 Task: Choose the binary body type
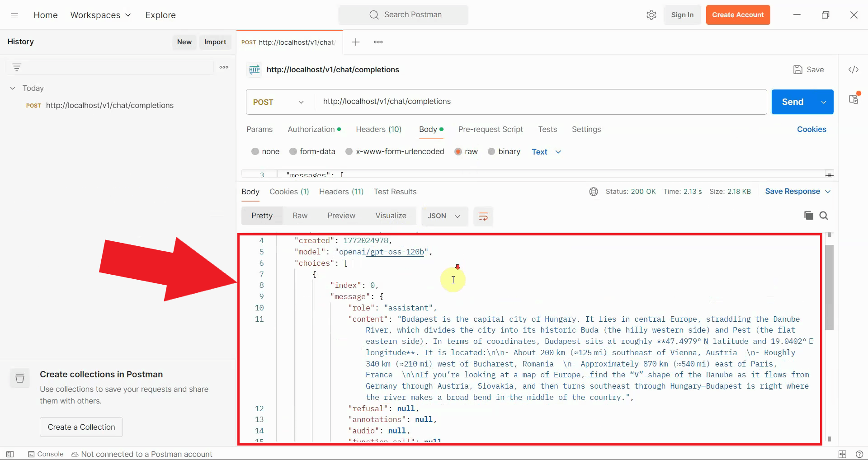pos(491,152)
